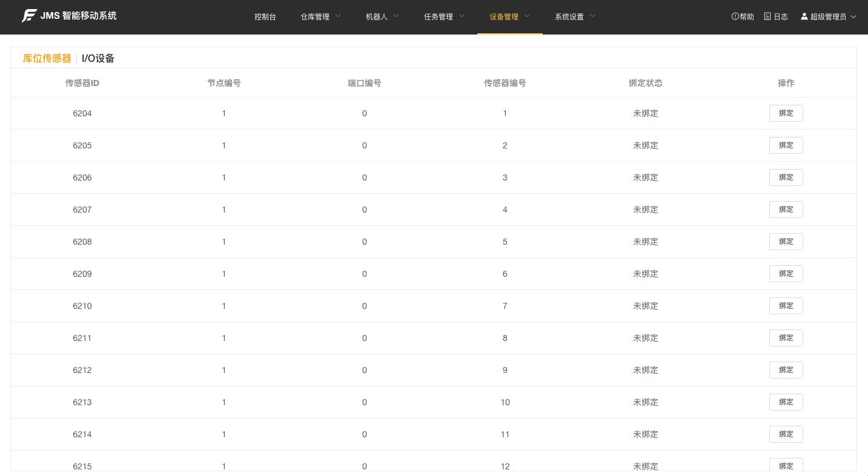868x476 pixels.
Task: Click 绑定 button for sensor 6212
Action: [786, 370]
